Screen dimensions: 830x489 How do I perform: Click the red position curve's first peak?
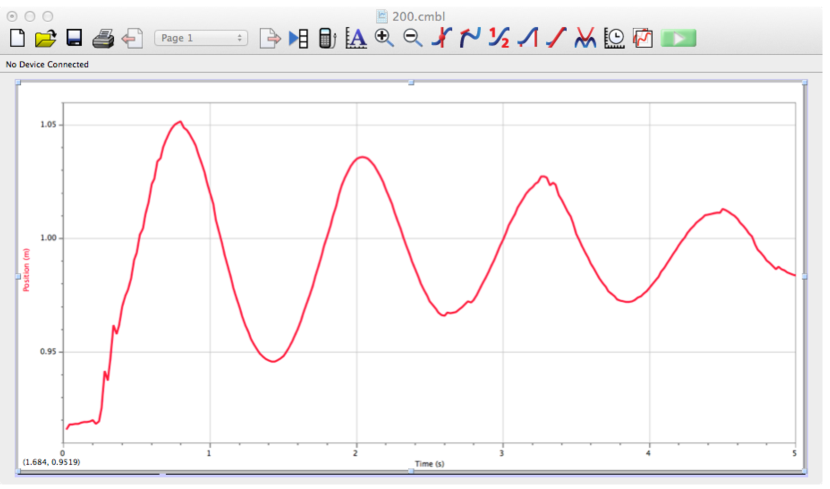pos(180,122)
